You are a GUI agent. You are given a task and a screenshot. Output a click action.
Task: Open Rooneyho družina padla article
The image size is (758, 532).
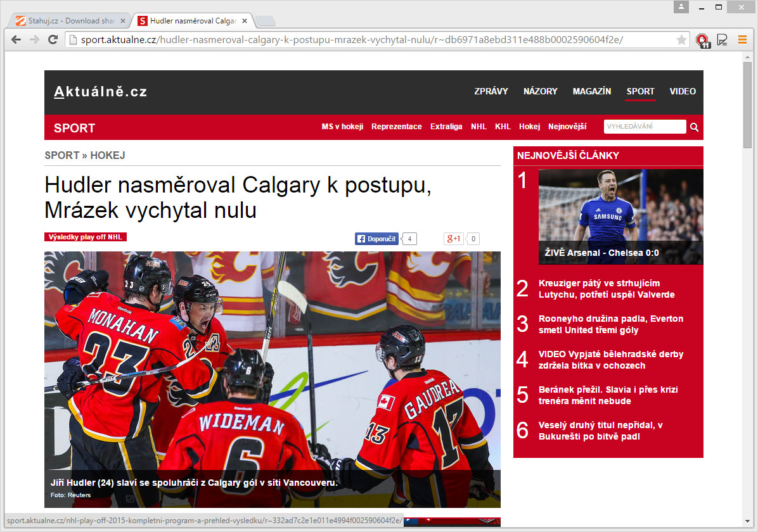click(610, 324)
